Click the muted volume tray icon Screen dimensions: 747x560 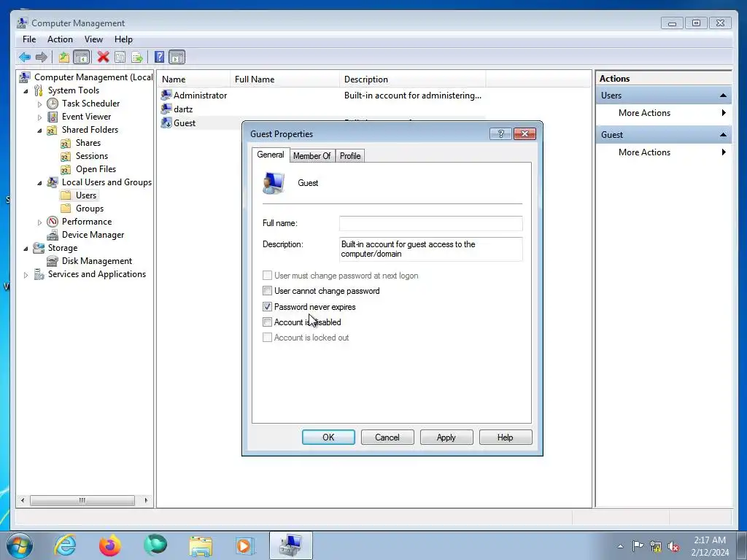tap(673, 547)
